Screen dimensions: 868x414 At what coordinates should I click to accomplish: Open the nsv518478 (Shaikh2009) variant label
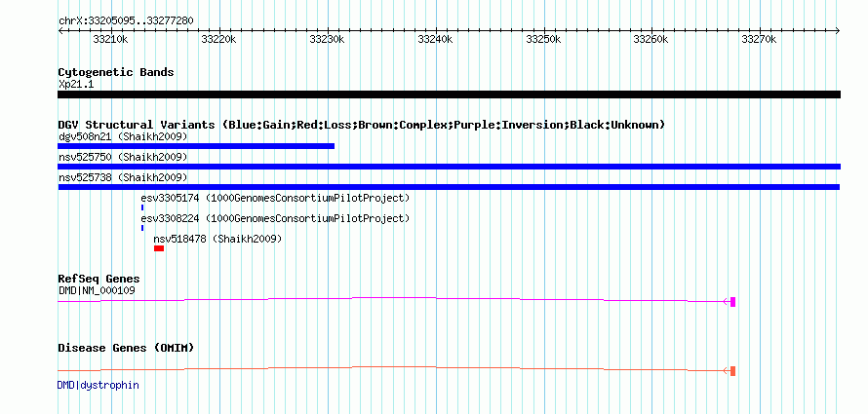point(218,239)
